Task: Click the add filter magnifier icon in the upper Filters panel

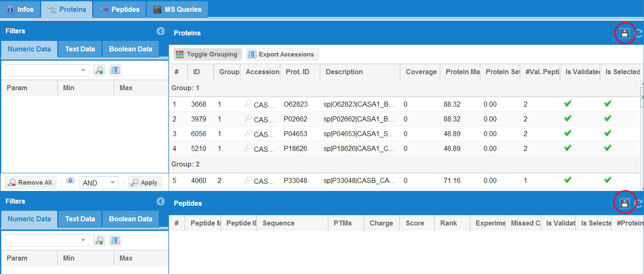Action: [x=99, y=70]
